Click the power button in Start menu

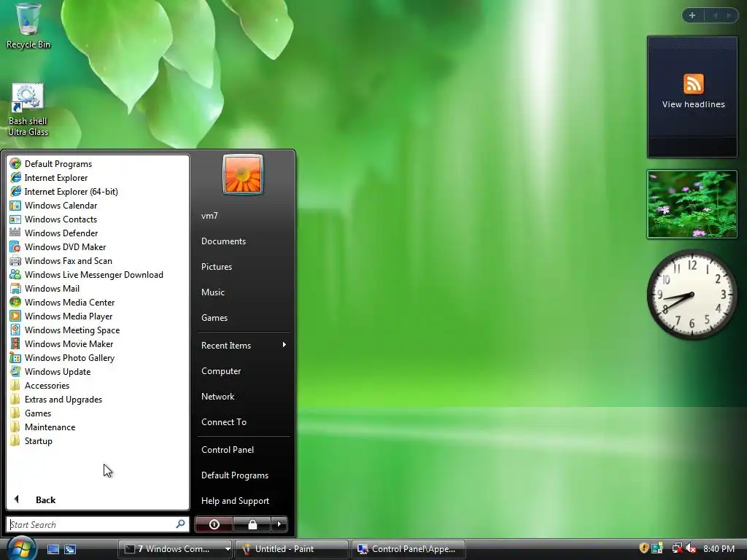(x=214, y=524)
